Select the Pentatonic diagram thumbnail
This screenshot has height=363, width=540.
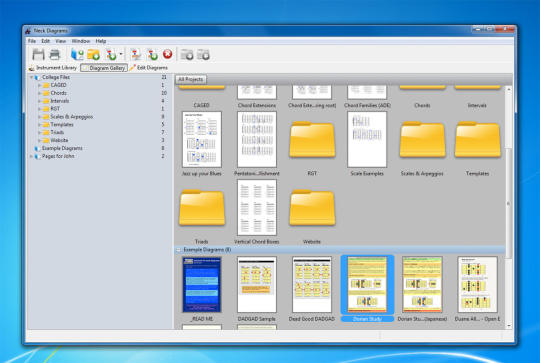257,139
